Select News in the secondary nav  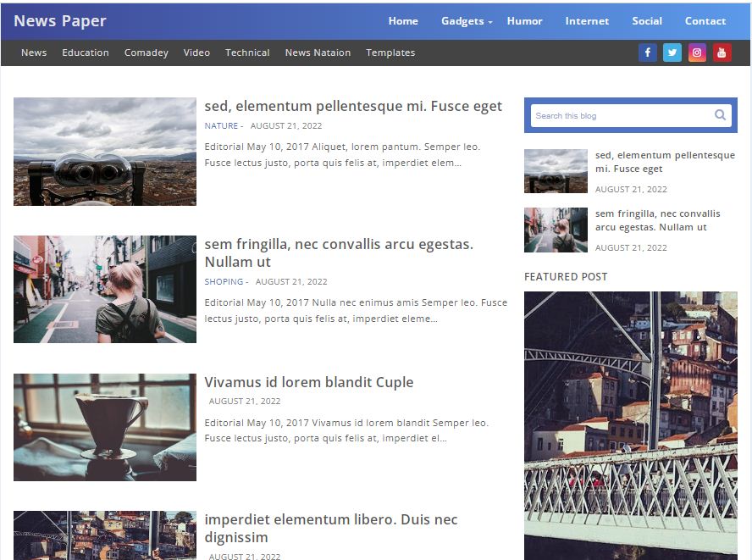point(34,53)
